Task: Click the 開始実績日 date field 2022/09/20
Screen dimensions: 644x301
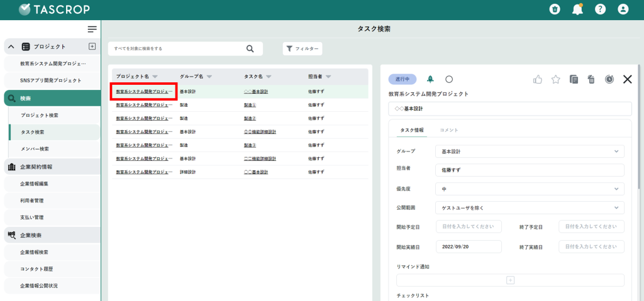Action: tap(467, 246)
